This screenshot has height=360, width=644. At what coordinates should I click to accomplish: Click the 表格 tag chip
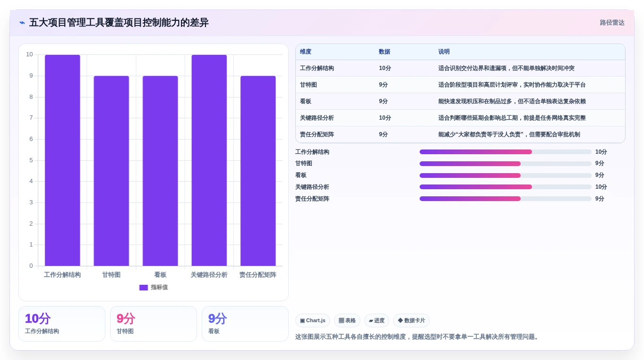pyautogui.click(x=347, y=321)
